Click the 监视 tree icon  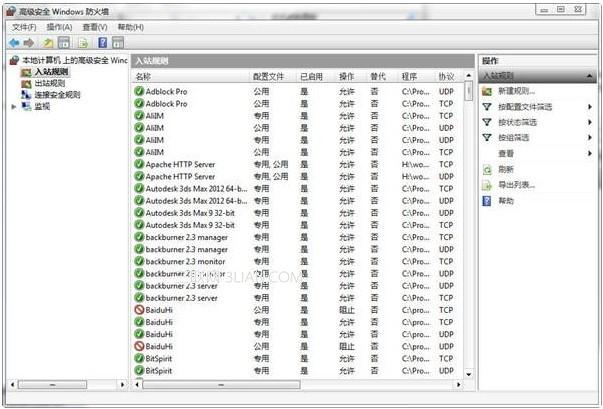[x=26, y=106]
